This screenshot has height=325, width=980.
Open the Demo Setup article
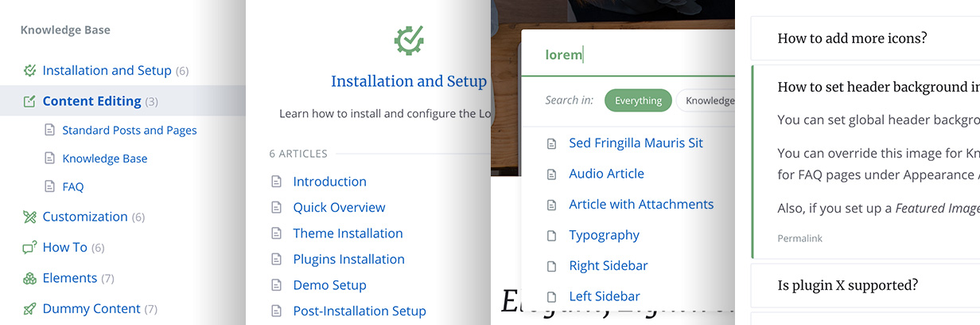tap(329, 285)
